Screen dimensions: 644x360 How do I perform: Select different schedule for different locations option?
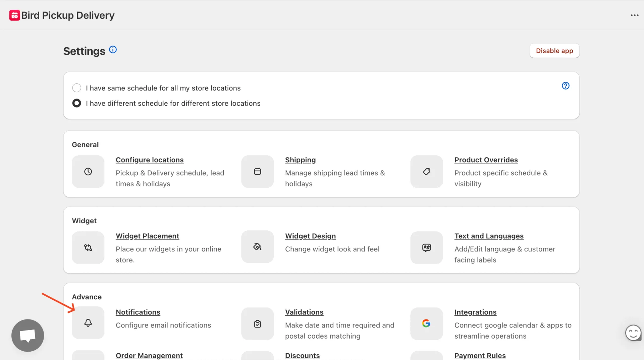(76, 103)
